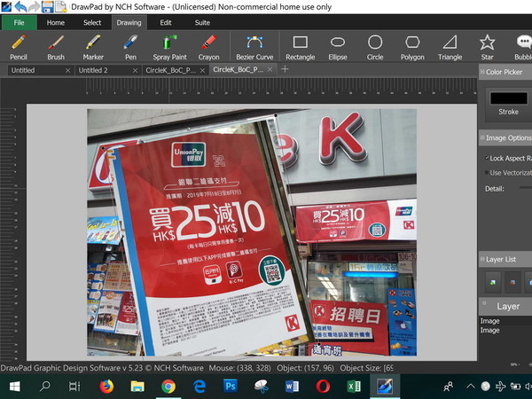Screen dimensions: 532x399
Task: Select the Bubble shape tool
Action: [x=523, y=47]
